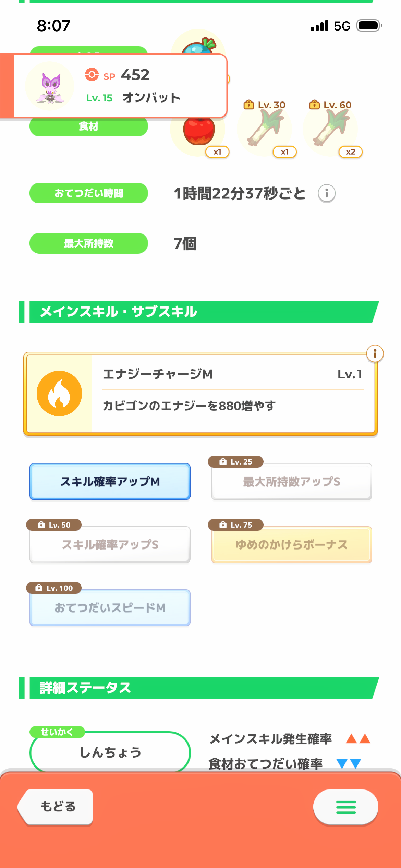
Task: Tap the info icon beside helping time
Action: click(326, 193)
